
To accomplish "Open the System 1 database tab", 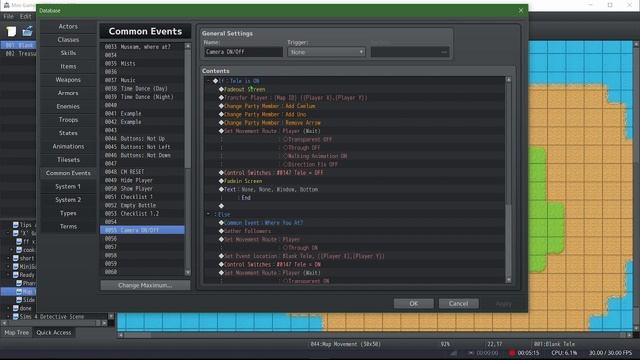I will (68, 187).
